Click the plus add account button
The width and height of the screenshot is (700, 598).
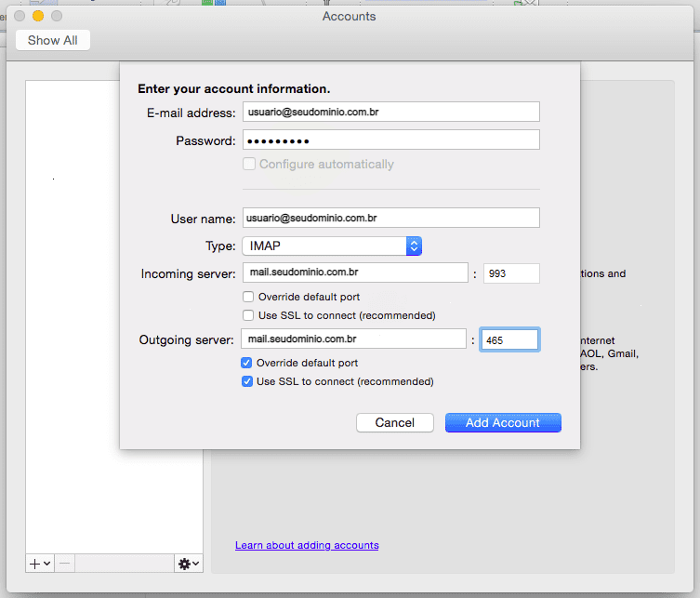(39, 564)
